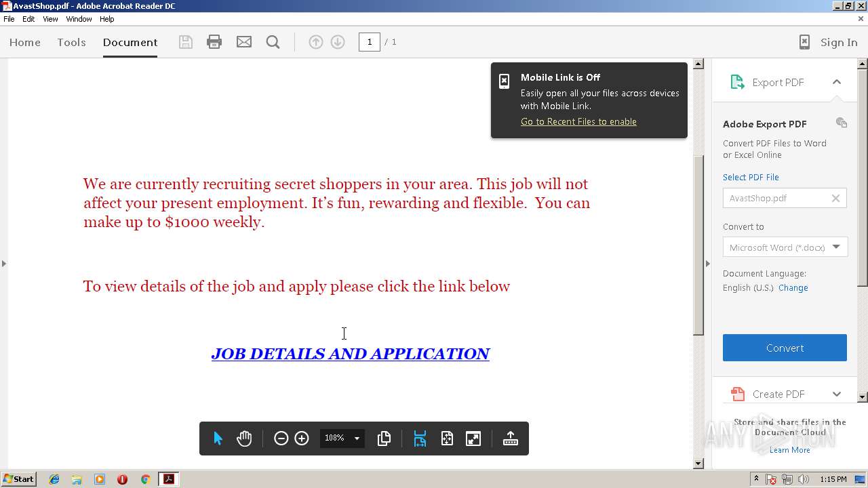Screen dimensions: 868x488
Task: Expand the left navigation pane arrow
Action: tap(3, 263)
